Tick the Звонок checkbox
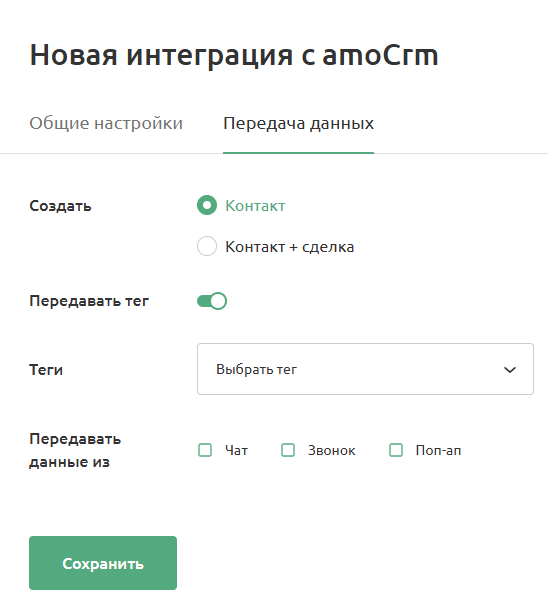Viewport: 548px width, 604px height. (x=288, y=450)
